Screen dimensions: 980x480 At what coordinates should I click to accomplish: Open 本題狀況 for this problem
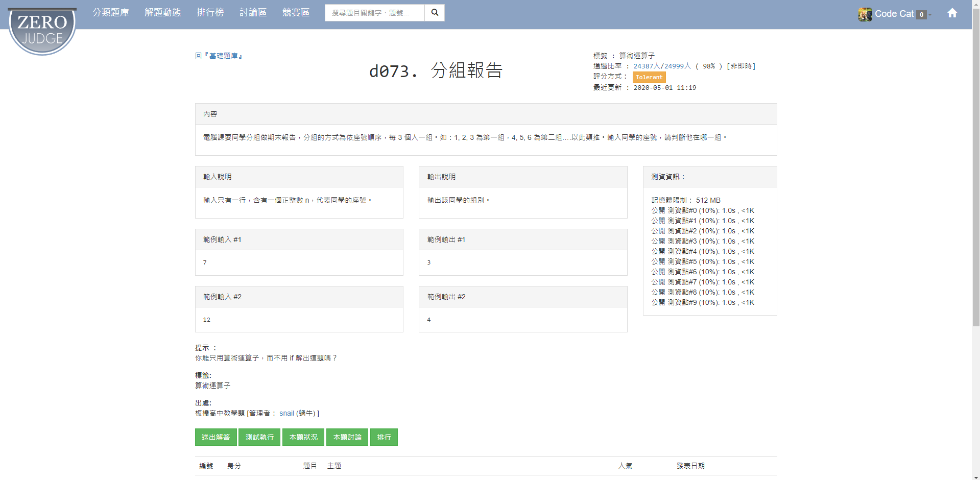pyautogui.click(x=303, y=437)
